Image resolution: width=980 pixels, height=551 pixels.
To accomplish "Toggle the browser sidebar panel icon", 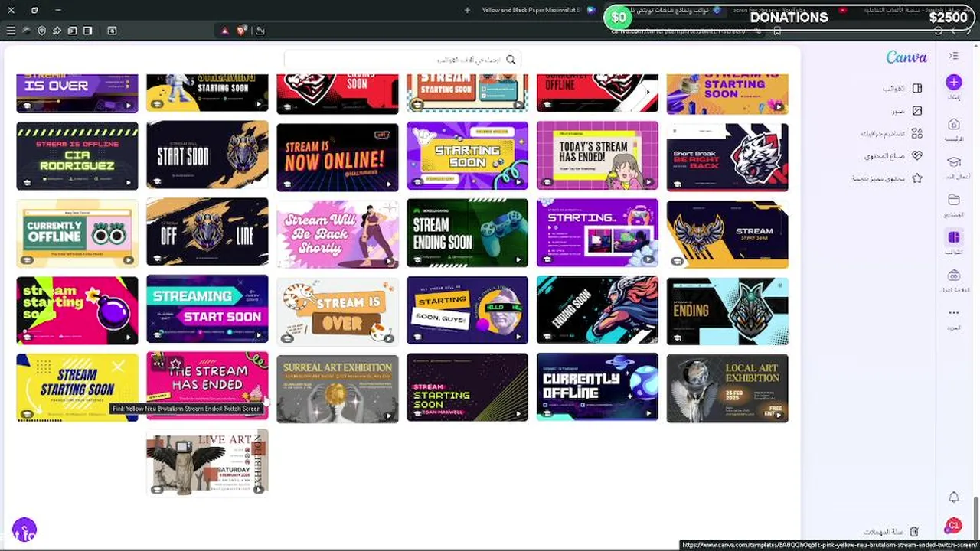I will coord(87,31).
